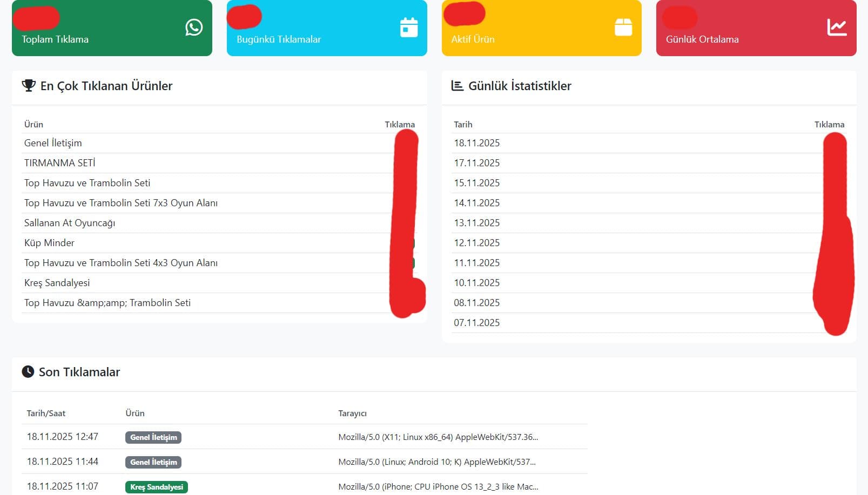Click the Tarayıcı column header in Son Tıklamalar

352,413
